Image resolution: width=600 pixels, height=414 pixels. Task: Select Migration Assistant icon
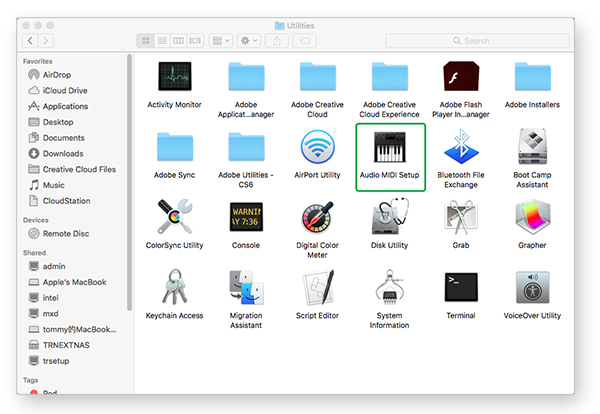coord(246,287)
